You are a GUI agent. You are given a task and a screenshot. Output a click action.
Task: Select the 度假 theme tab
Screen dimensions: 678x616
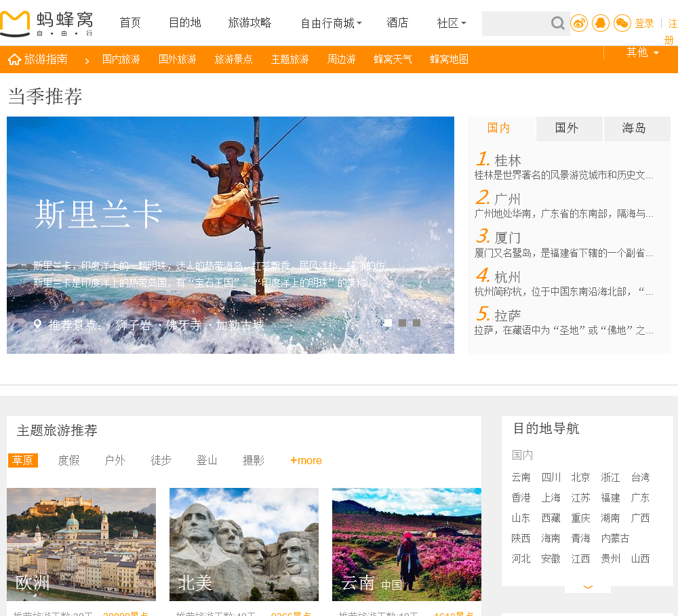pos(68,460)
